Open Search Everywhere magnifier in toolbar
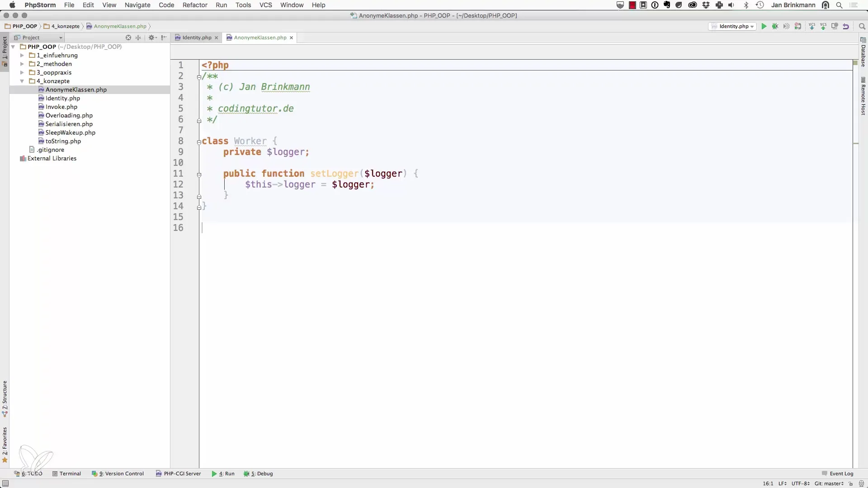The image size is (868, 488). click(x=862, y=26)
